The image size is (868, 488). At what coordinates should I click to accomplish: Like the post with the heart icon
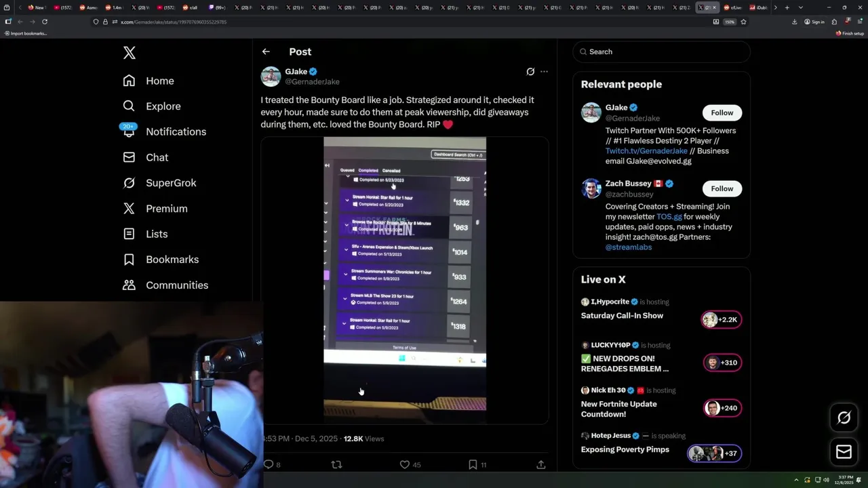(x=405, y=464)
